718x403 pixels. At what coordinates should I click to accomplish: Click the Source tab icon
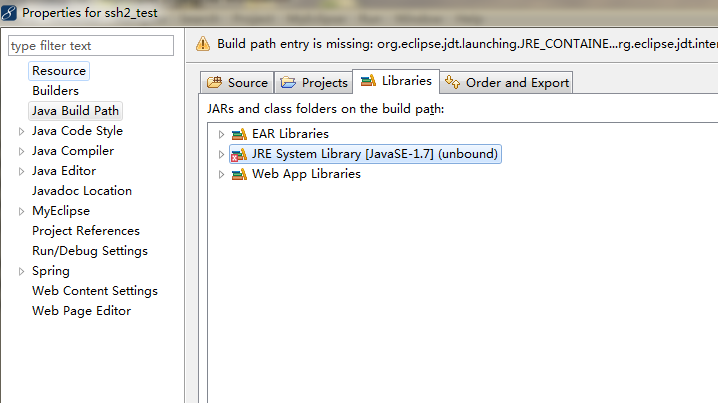tap(214, 82)
